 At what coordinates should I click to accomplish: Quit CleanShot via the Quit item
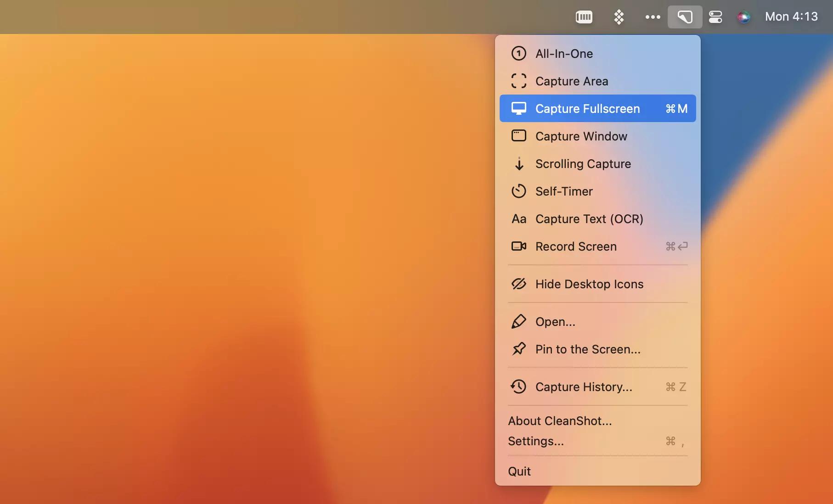[598, 471]
